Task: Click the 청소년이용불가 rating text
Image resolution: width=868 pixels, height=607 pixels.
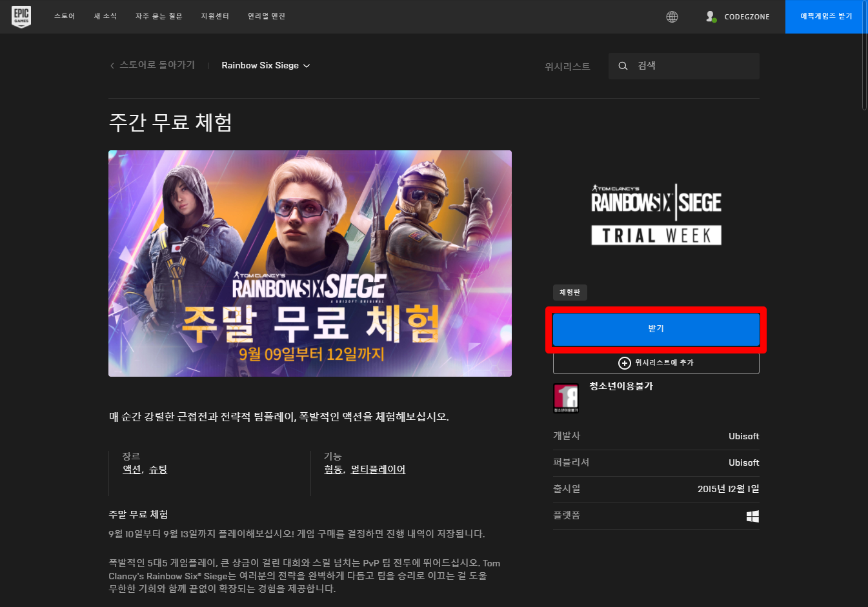Action: tap(621, 386)
